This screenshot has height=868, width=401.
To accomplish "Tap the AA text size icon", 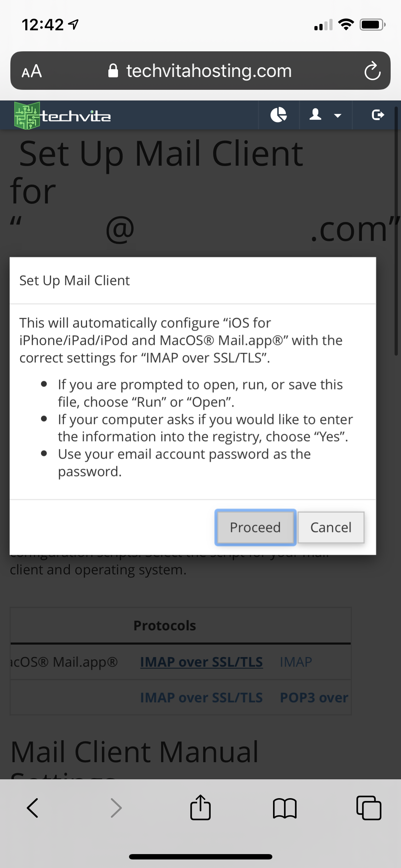I will (31, 71).
